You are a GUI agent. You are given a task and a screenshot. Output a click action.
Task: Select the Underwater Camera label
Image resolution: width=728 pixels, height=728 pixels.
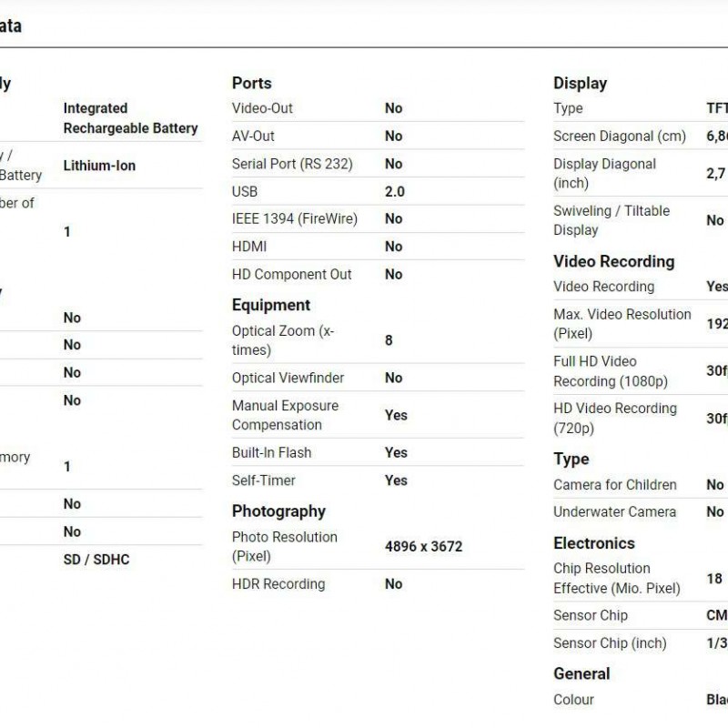click(x=615, y=511)
